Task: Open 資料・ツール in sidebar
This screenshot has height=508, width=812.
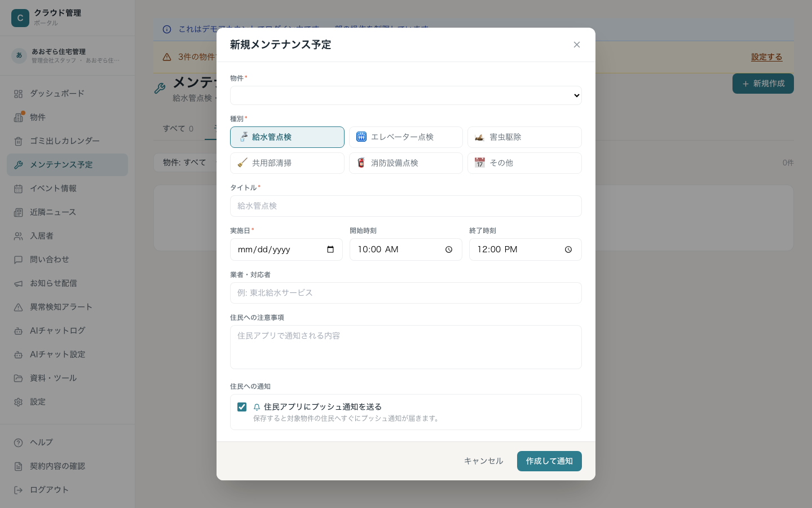Action: coord(67,378)
